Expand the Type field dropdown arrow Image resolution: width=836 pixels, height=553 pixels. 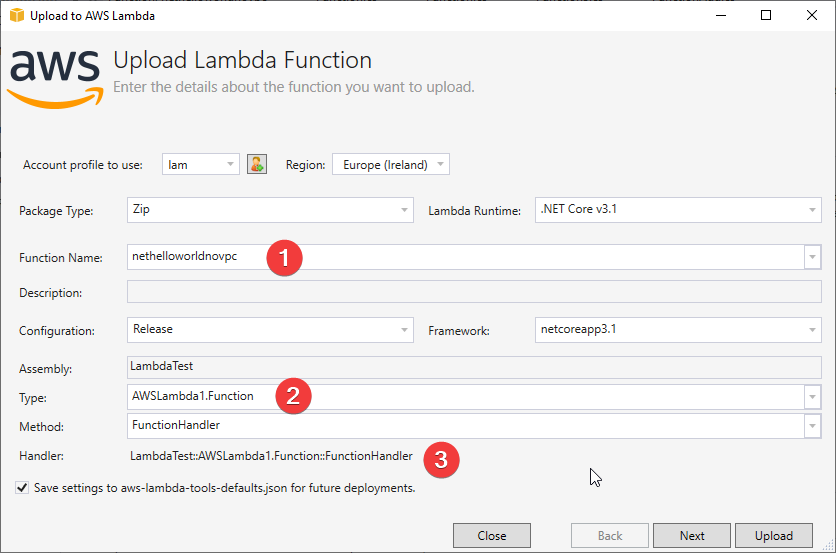point(812,397)
